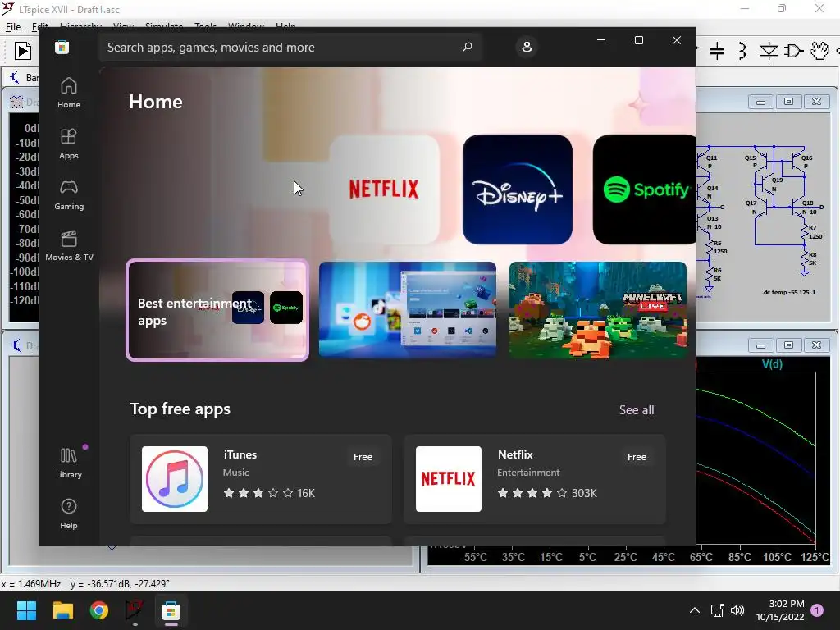Select LTspice diode component tool
The width and height of the screenshot is (840, 630).
(769, 52)
